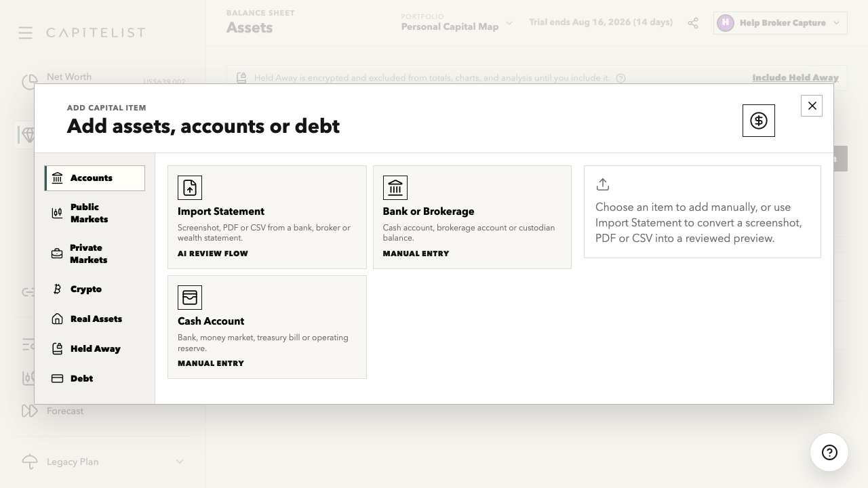Open the help question mark button
868x488 pixels.
[829, 452]
